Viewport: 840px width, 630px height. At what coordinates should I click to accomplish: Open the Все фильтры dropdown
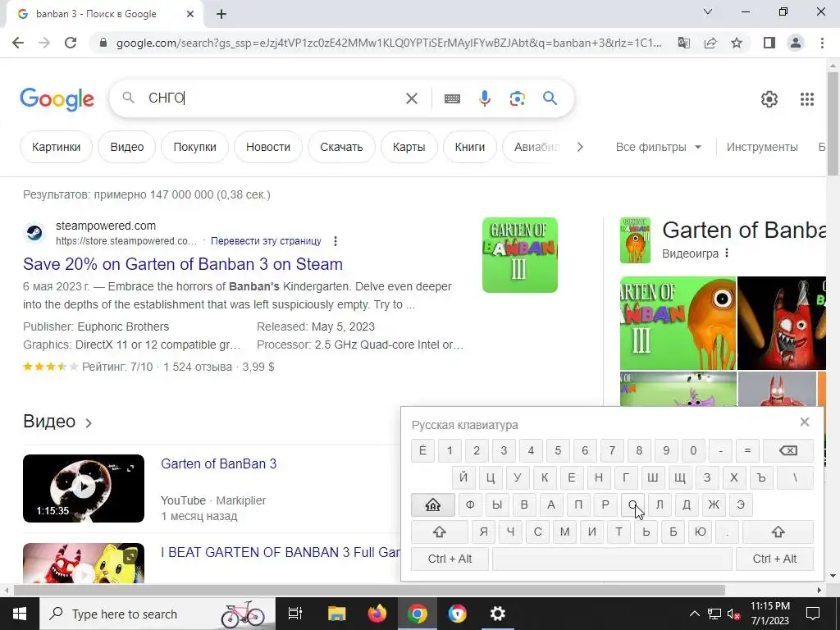click(659, 147)
